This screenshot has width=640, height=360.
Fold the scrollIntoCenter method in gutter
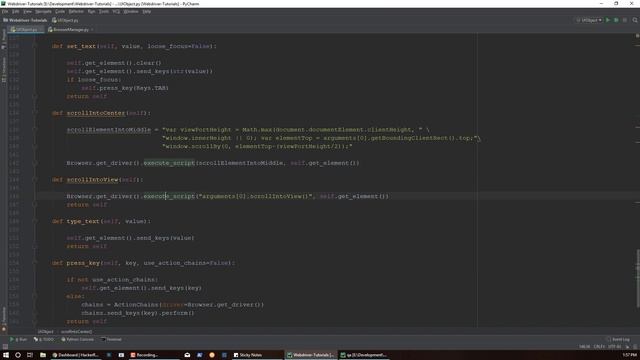[x=35, y=113]
